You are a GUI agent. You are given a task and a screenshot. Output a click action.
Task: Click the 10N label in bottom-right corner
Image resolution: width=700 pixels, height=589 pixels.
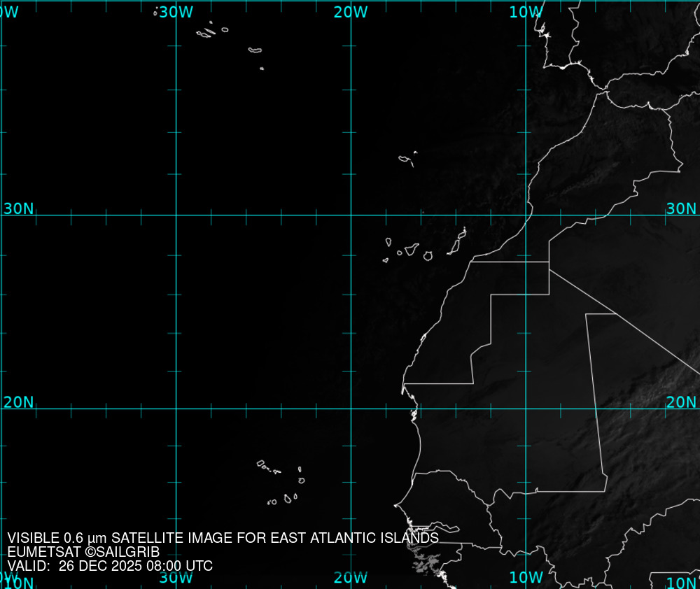click(x=681, y=583)
